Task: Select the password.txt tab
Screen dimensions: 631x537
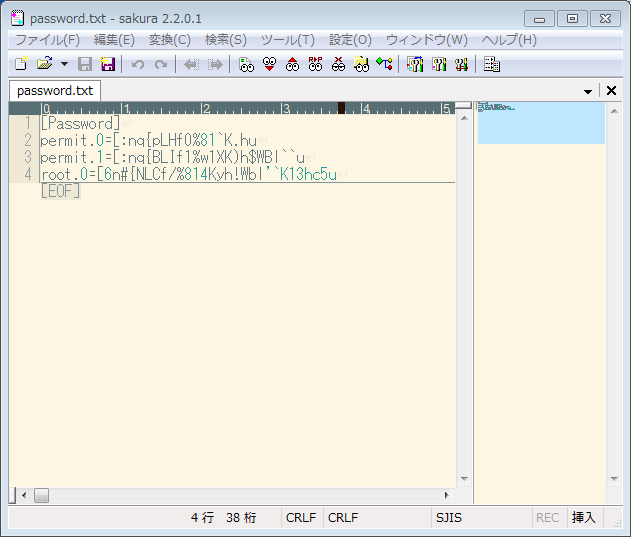Action: pyautogui.click(x=55, y=91)
